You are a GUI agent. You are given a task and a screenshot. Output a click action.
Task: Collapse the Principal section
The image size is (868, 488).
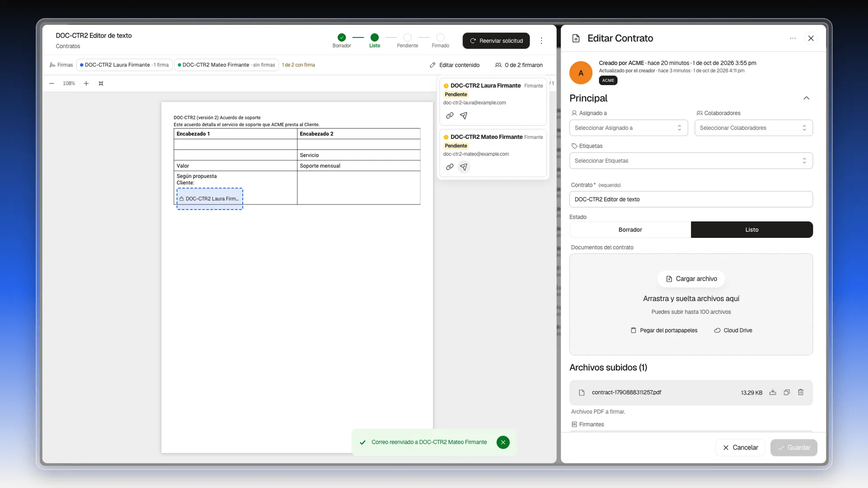806,98
